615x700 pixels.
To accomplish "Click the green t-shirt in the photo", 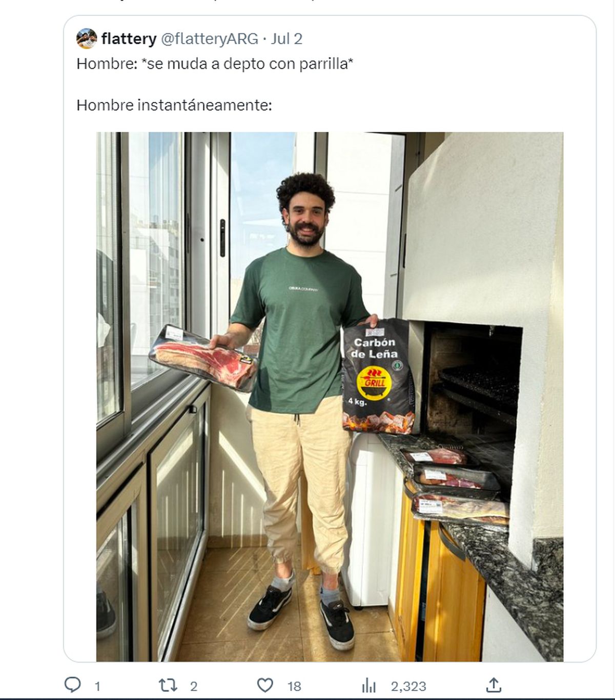I will tap(297, 328).
